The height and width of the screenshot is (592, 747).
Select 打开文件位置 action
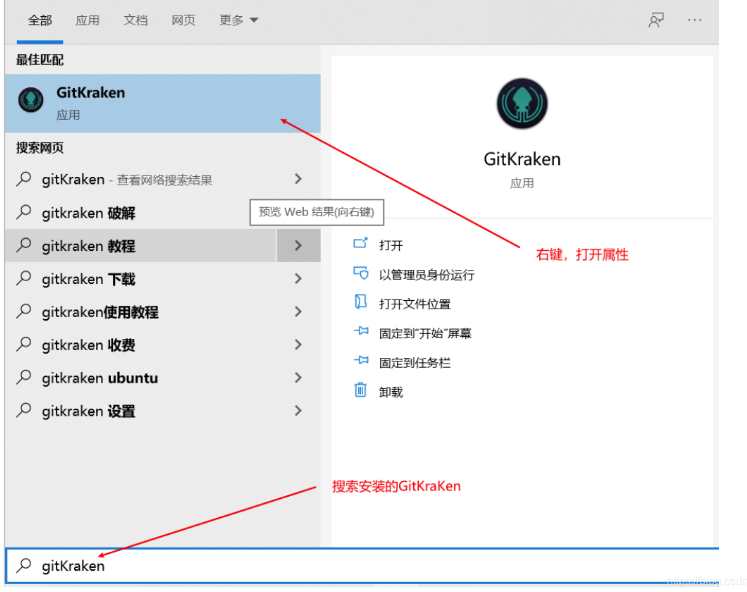click(415, 304)
